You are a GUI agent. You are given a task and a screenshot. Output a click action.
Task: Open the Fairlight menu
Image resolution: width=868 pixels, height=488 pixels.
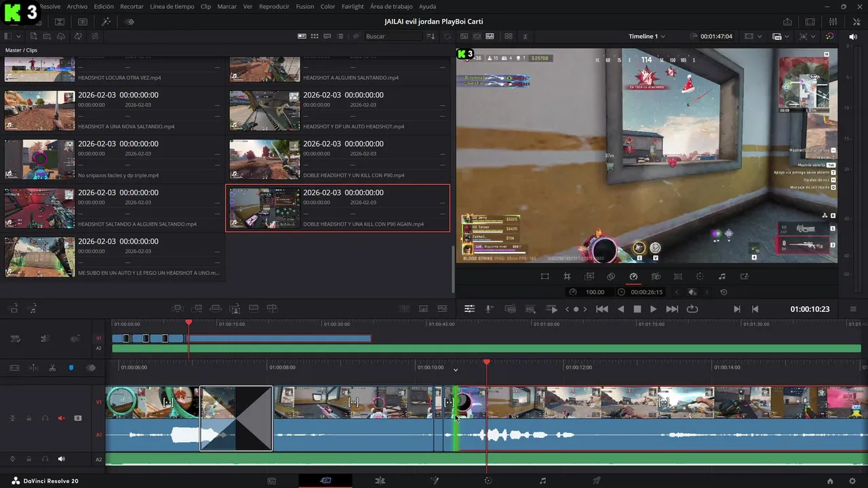(x=353, y=6)
